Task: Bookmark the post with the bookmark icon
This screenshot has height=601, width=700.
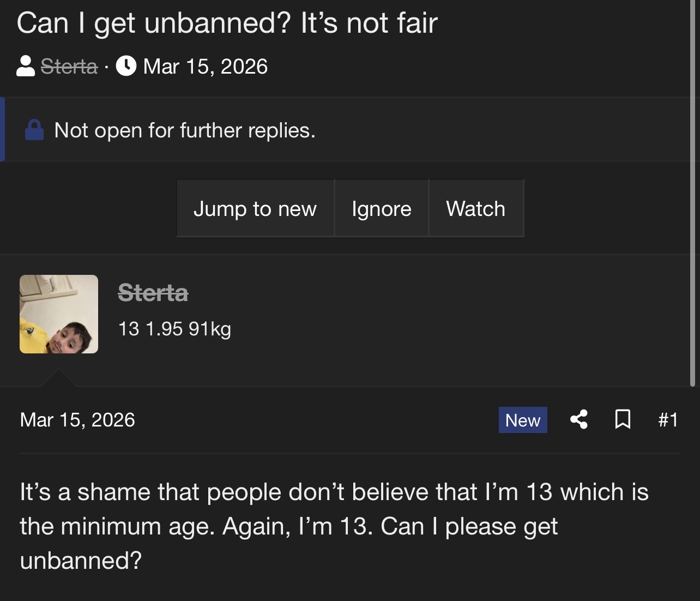Action: [x=623, y=419]
